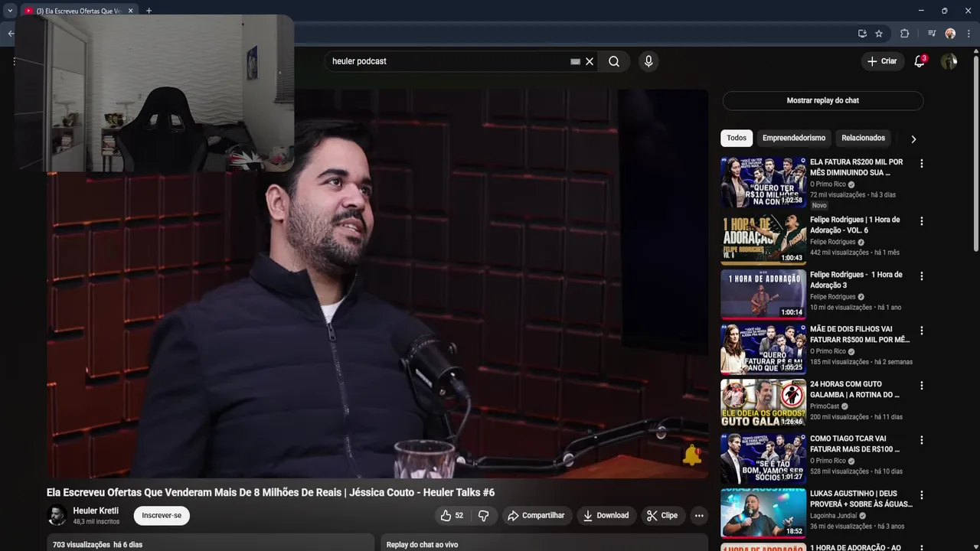The image size is (980, 551).
Task: Open 1 Hora de Adoração VOL. 6 thumbnail
Action: (763, 240)
